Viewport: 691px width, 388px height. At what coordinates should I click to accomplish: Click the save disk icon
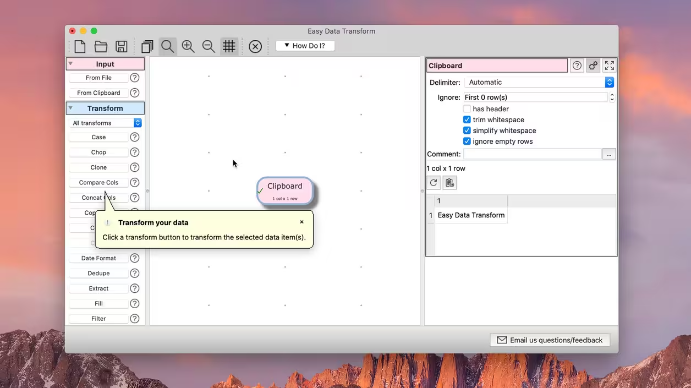pos(121,46)
